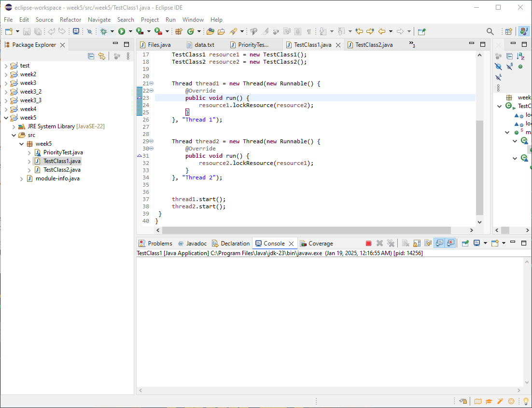Open the Run button dropdown arrow
Viewport: 532px width, 408px height.
click(x=130, y=31)
